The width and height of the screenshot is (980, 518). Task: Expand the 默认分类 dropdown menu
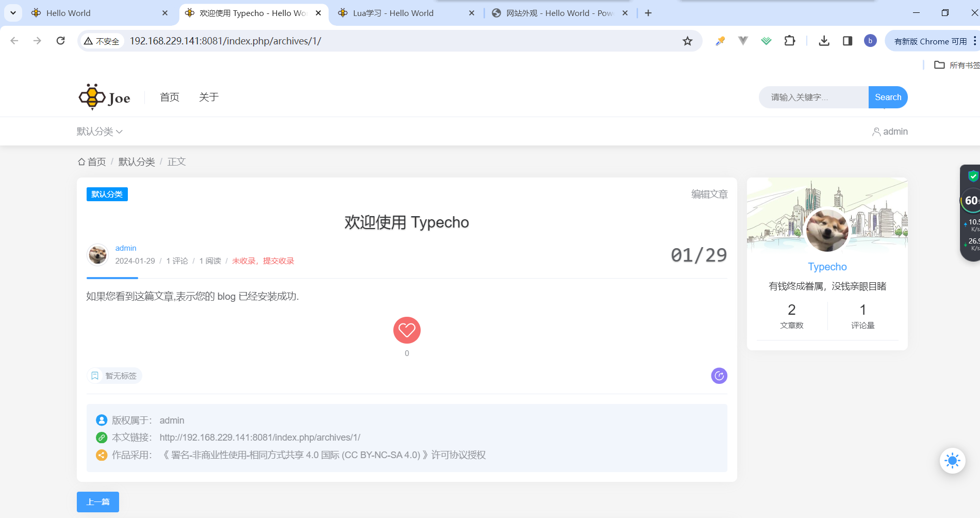99,132
